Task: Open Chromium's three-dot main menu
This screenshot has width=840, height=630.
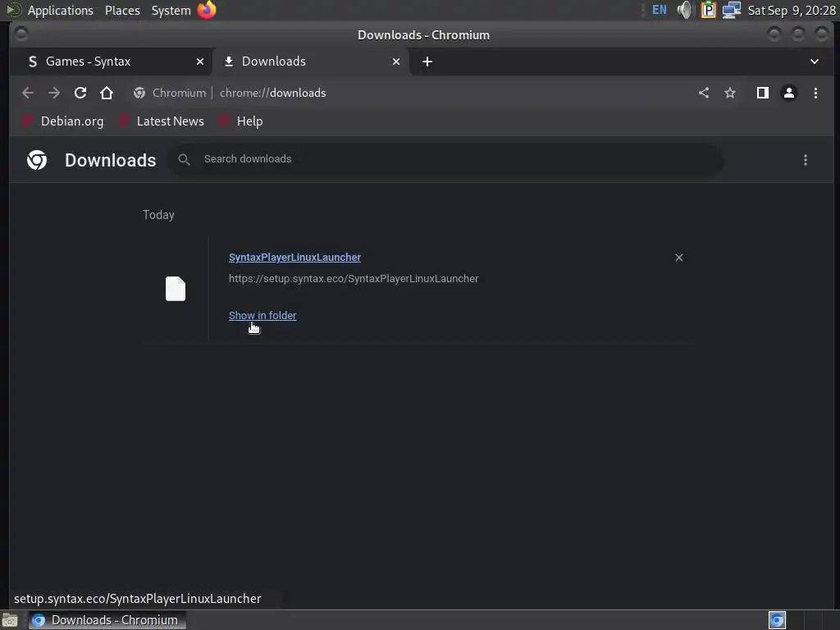Action: [815, 93]
